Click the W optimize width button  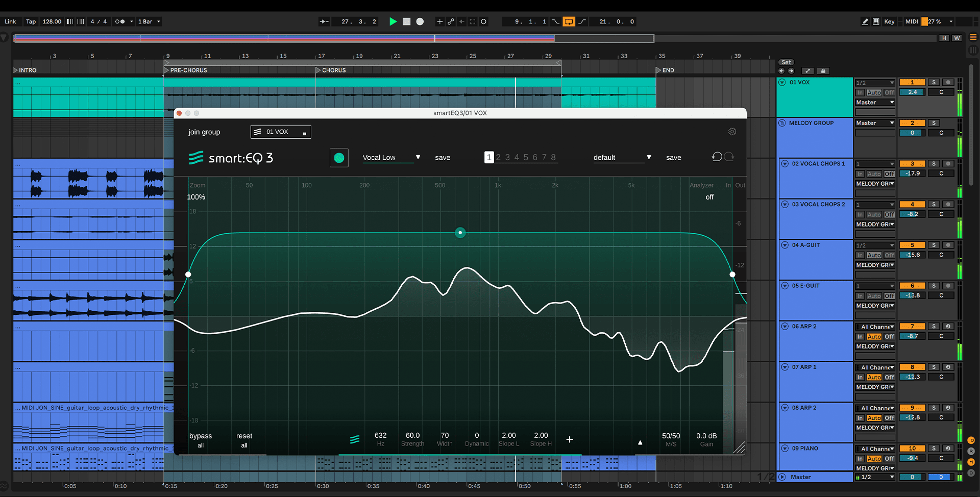click(x=957, y=38)
